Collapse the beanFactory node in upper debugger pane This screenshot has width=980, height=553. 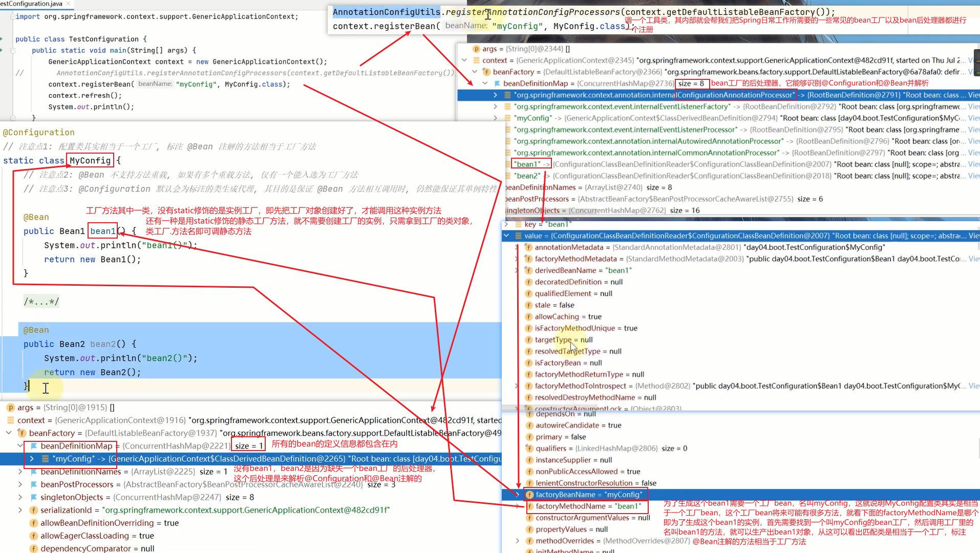coord(475,72)
